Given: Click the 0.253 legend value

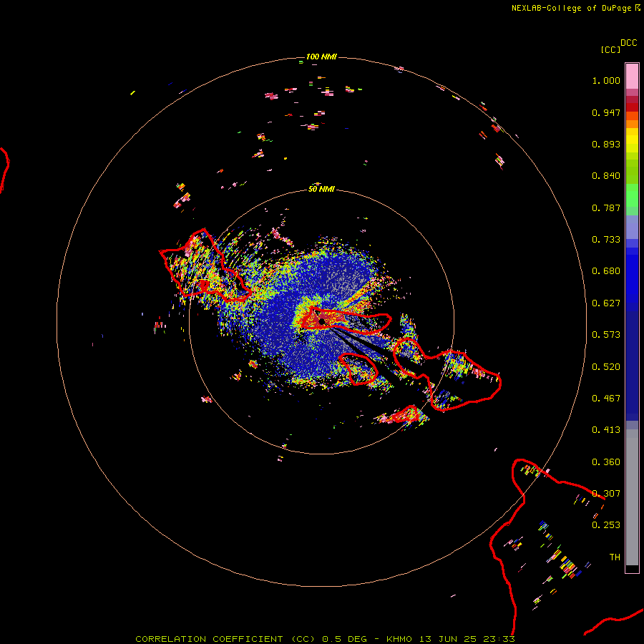Looking at the screenshot, I should 606,525.
